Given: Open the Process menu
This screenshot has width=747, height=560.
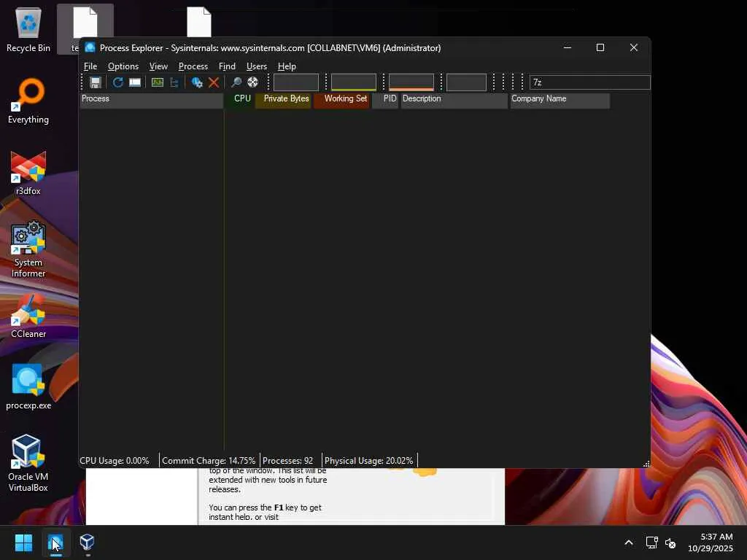Looking at the screenshot, I should [193, 66].
